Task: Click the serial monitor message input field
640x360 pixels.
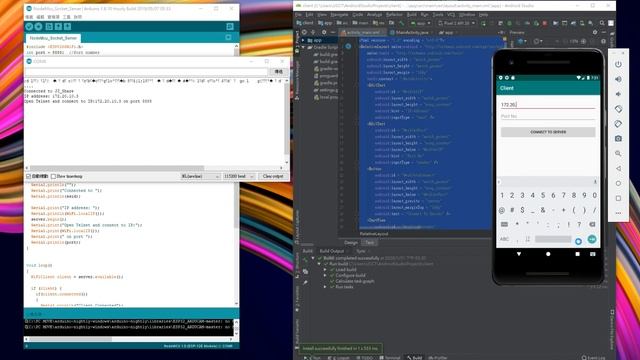Action: [146, 72]
